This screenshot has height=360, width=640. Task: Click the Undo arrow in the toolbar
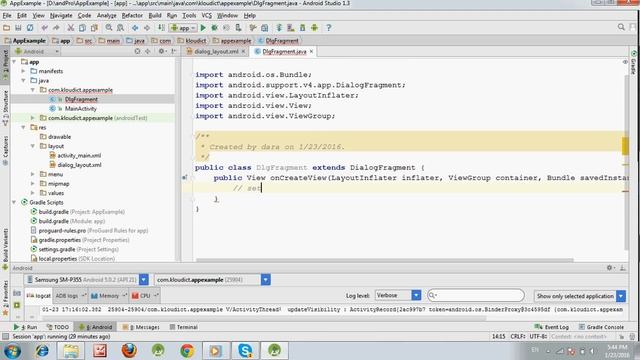[44, 28]
